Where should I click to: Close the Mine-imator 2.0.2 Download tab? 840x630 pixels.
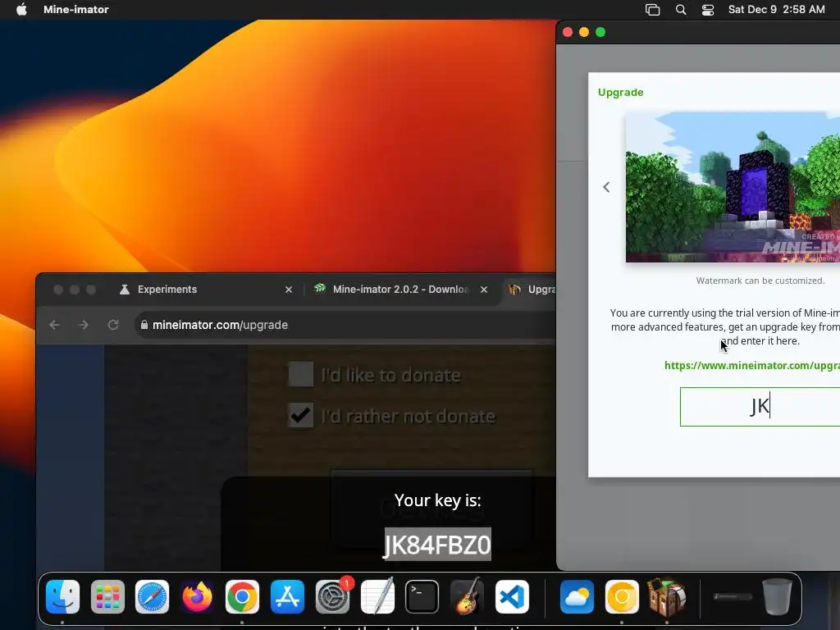point(484,290)
